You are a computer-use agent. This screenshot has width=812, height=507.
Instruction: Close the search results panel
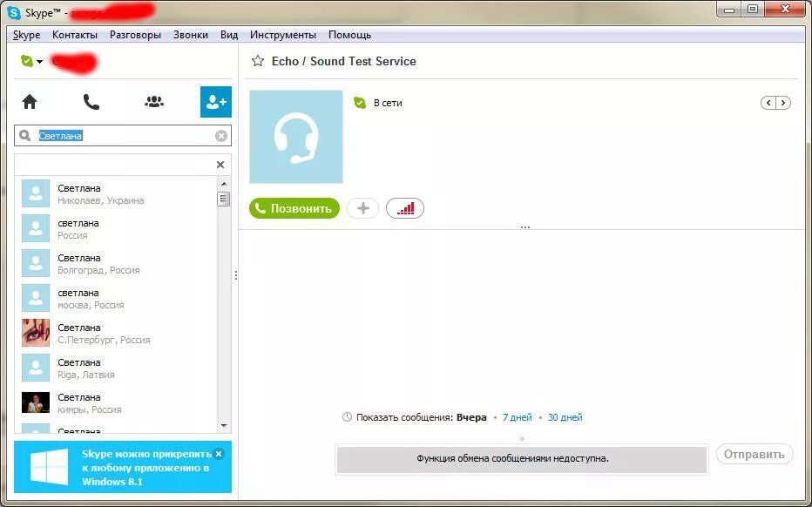click(x=220, y=165)
